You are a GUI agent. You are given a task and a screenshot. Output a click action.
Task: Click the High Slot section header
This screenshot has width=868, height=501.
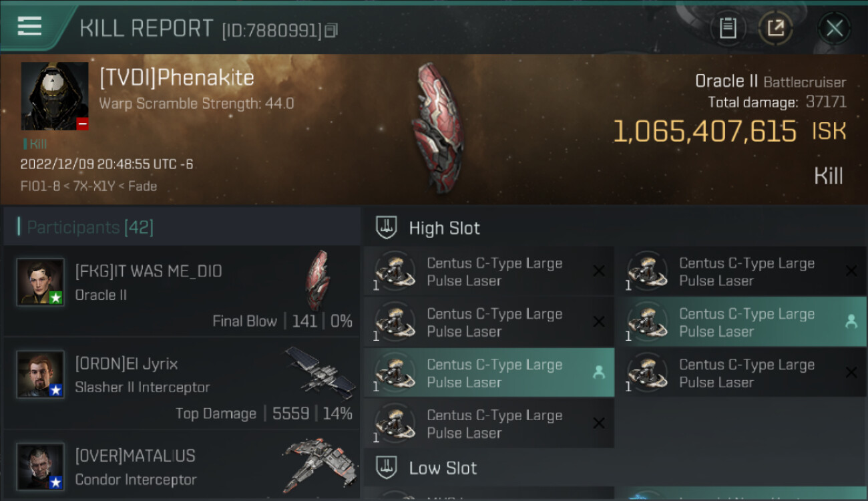(x=444, y=228)
